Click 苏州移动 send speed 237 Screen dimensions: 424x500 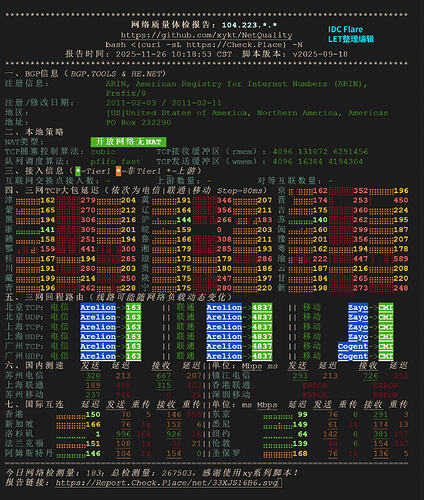coord(93,395)
